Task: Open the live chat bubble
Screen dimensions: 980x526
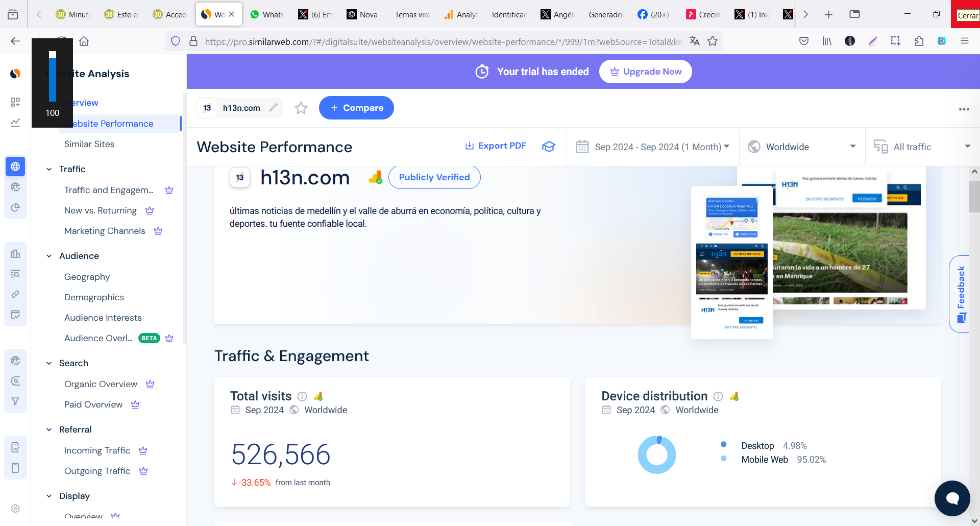Action: [x=952, y=498]
